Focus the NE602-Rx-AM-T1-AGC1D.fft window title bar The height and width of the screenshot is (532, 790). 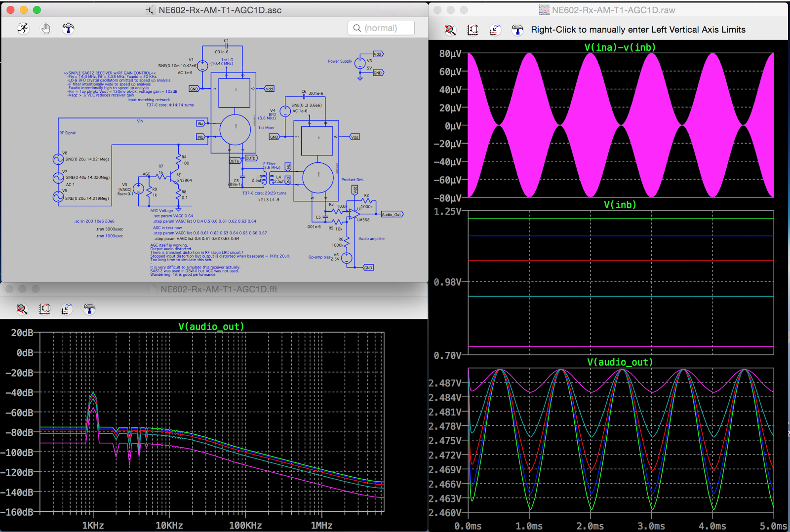pos(219,289)
